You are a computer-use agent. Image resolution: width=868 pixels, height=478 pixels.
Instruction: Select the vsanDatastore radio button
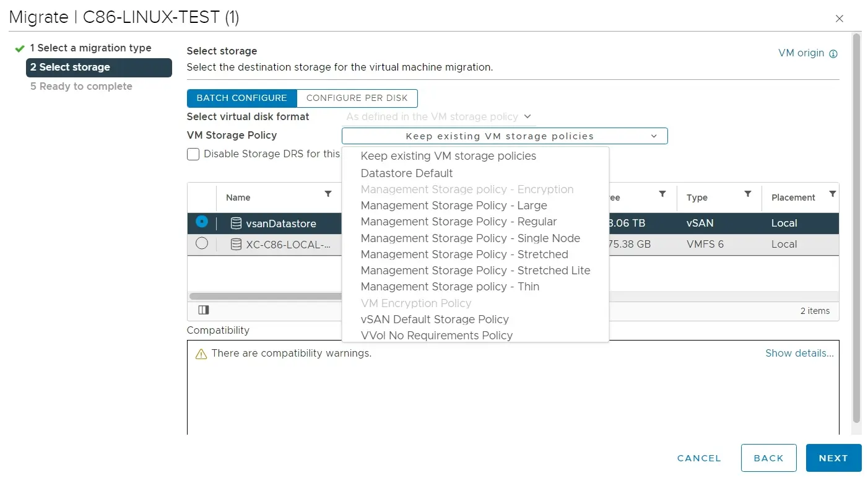click(201, 222)
